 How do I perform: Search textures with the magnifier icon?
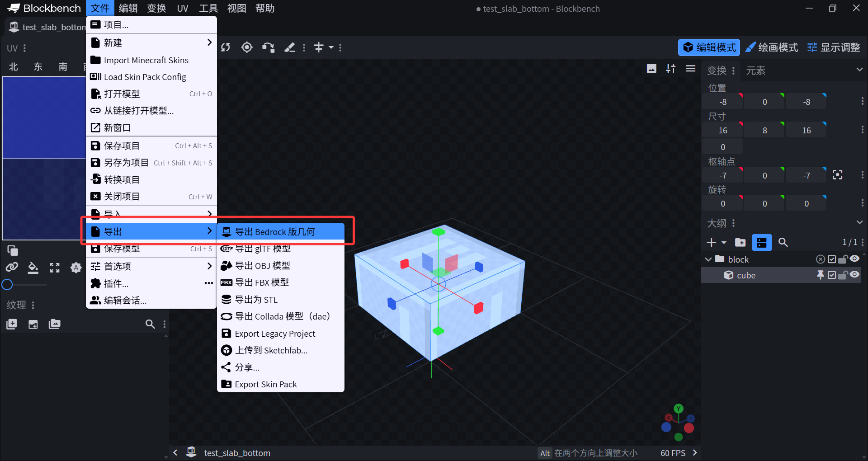[x=150, y=324]
